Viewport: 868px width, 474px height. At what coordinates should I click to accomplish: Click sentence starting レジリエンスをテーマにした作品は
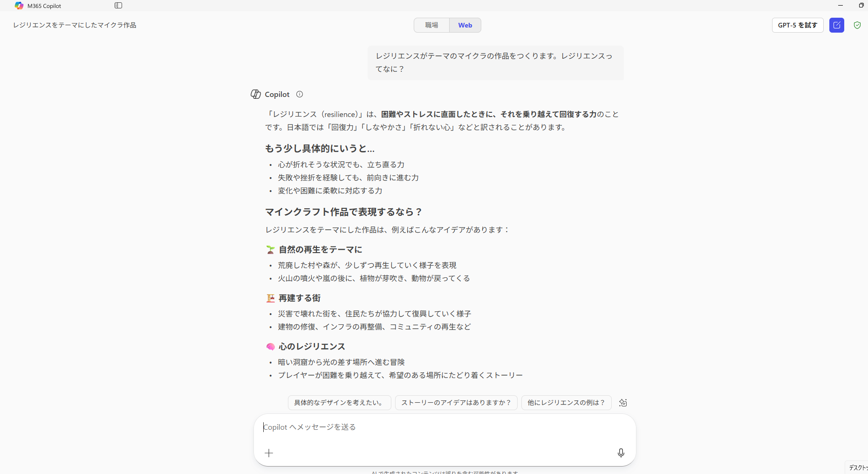pyautogui.click(x=388, y=230)
